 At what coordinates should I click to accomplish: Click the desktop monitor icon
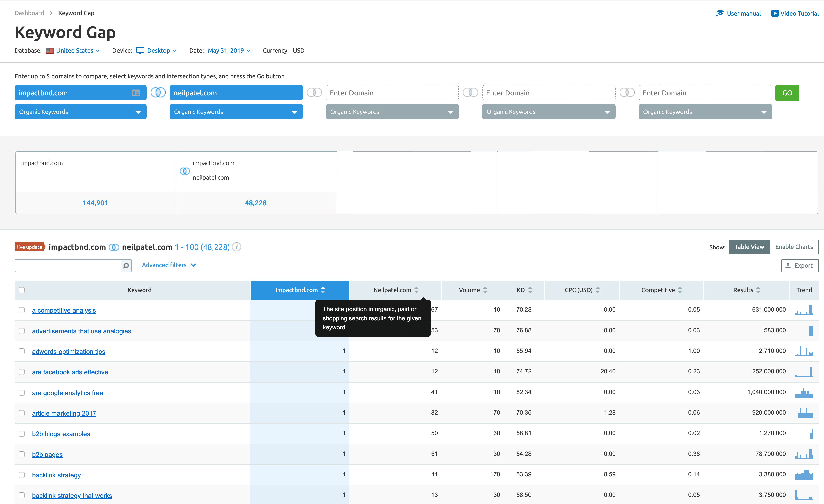tap(140, 51)
